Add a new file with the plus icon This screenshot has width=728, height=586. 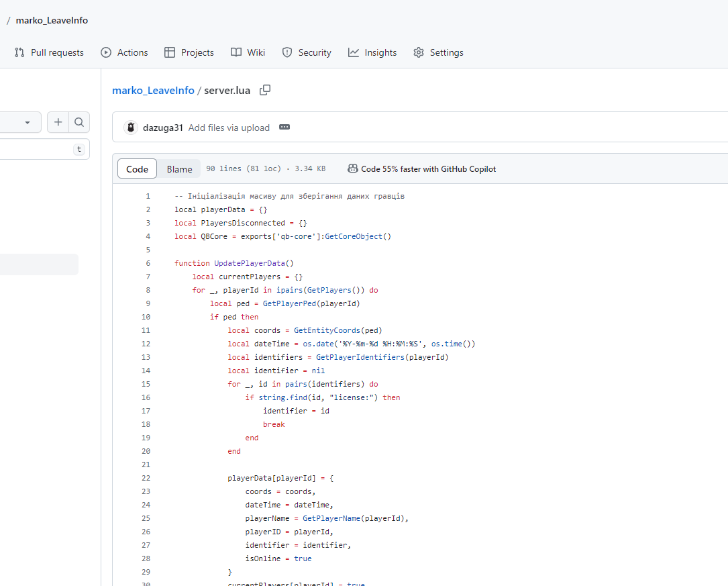(58, 122)
